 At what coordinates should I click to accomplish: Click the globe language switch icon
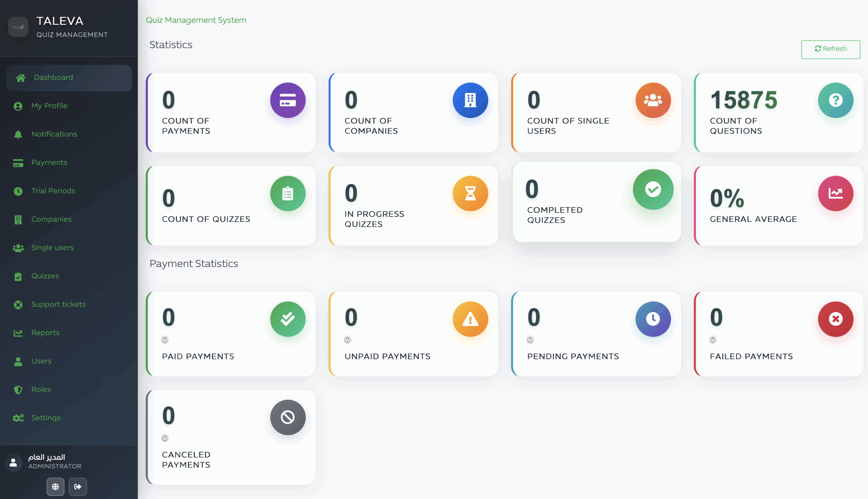click(x=55, y=486)
